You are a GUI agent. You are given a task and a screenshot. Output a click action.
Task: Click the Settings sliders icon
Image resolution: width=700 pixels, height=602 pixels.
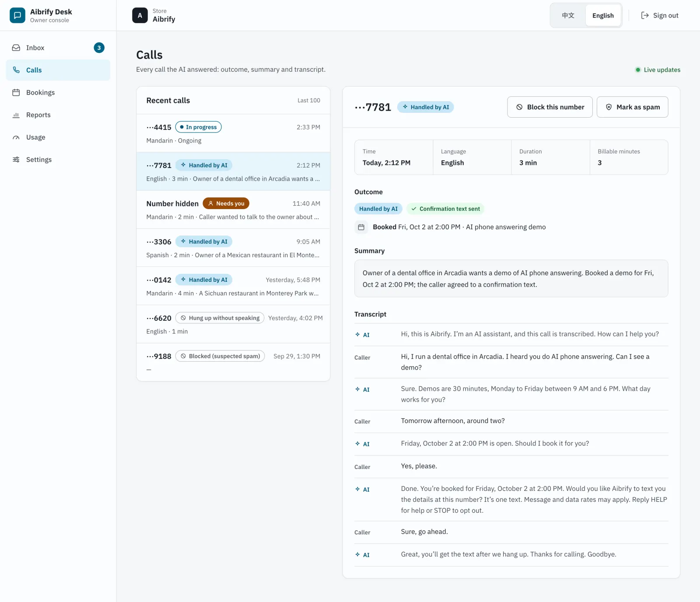click(x=16, y=160)
